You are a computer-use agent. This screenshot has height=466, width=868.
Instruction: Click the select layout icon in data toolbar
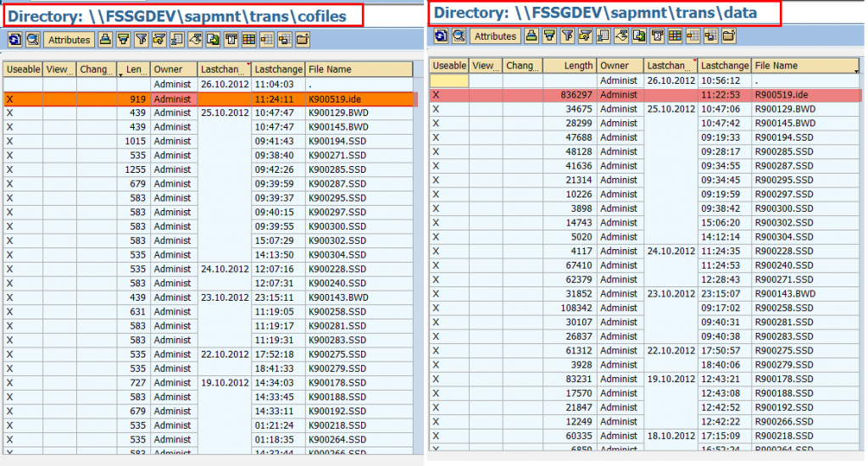pyautogui.click(x=693, y=36)
